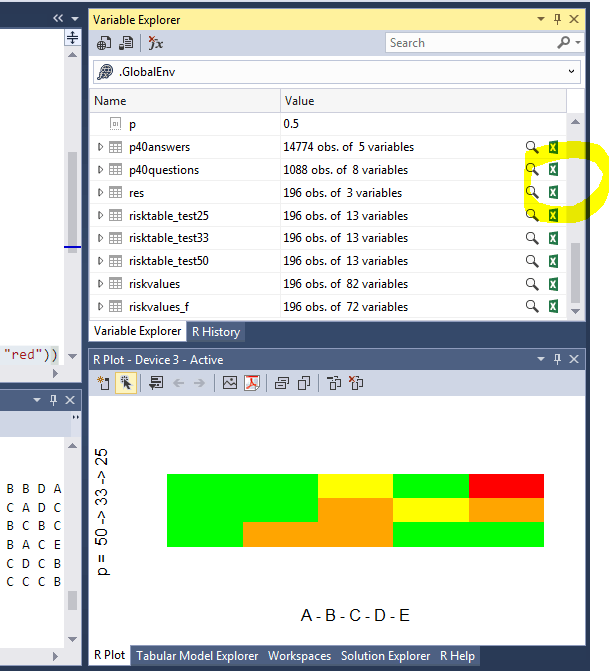Select the R Plot tab

(x=110, y=655)
